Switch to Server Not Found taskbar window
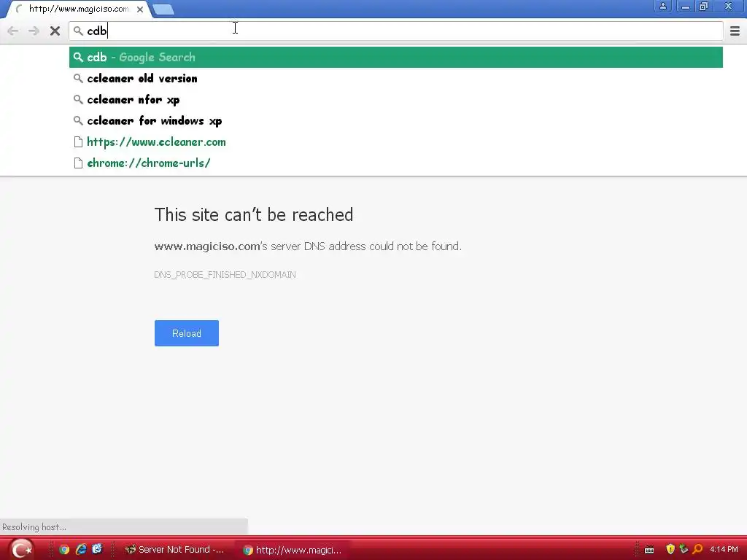 pyautogui.click(x=175, y=550)
